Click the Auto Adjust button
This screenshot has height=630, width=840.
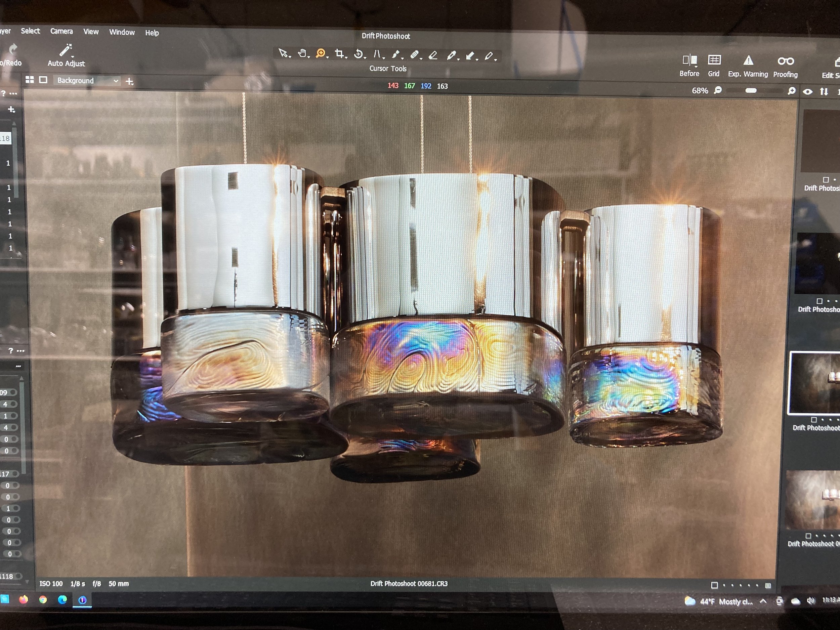point(66,55)
